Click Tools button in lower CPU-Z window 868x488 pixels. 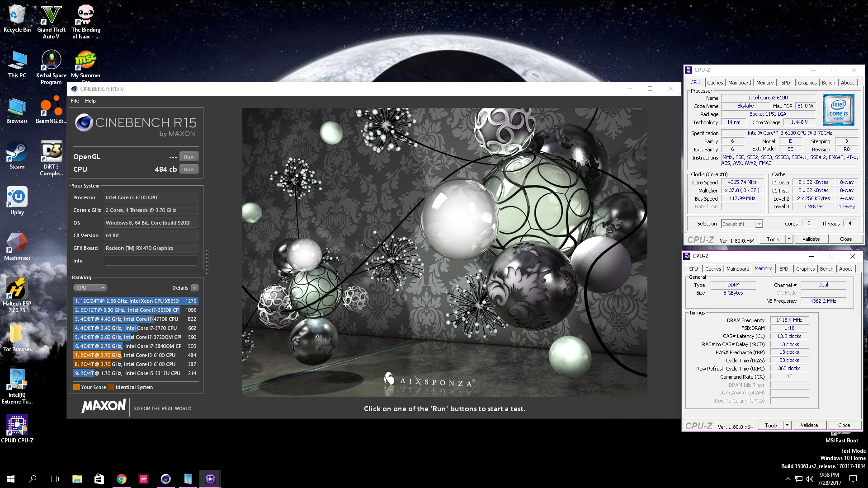(x=771, y=425)
